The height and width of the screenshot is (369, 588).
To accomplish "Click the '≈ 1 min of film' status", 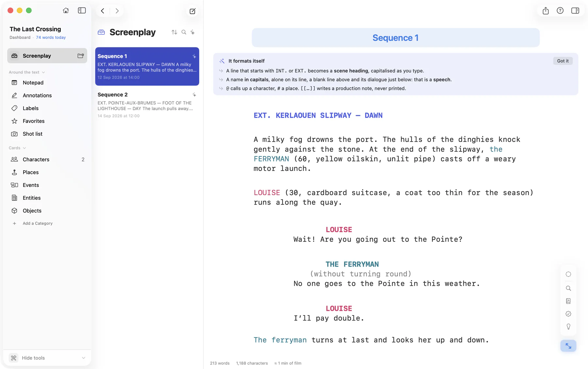I will click(288, 363).
